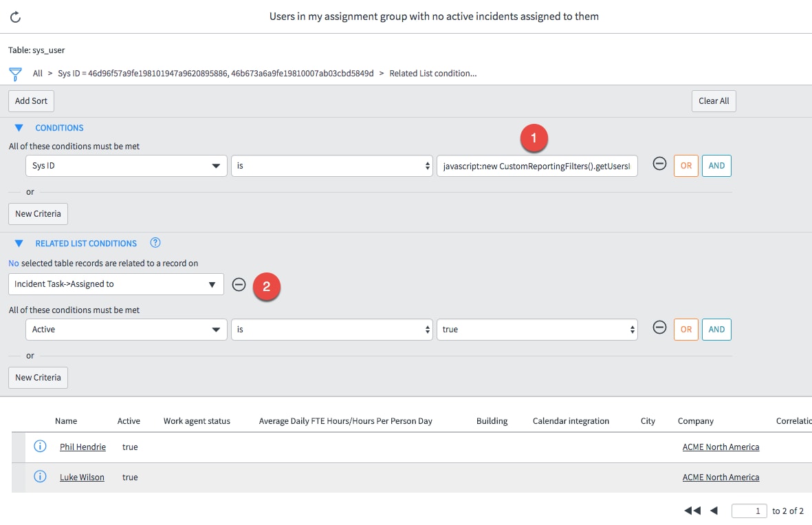Collapse the CONDITIONS section

click(x=19, y=127)
